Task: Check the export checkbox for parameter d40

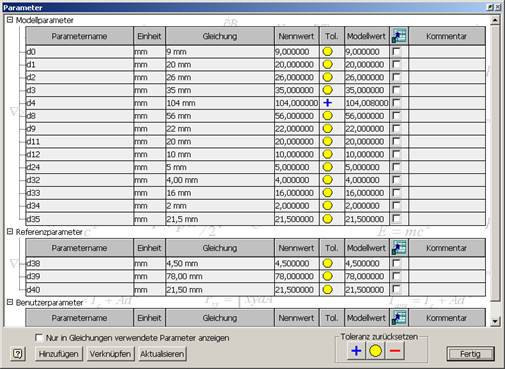Action: tap(396, 289)
